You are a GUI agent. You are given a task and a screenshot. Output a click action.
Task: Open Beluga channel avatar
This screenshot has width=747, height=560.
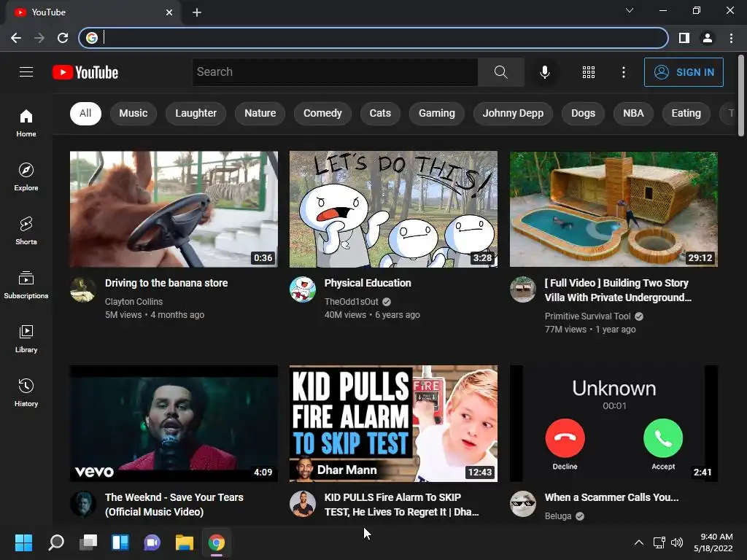(522, 504)
